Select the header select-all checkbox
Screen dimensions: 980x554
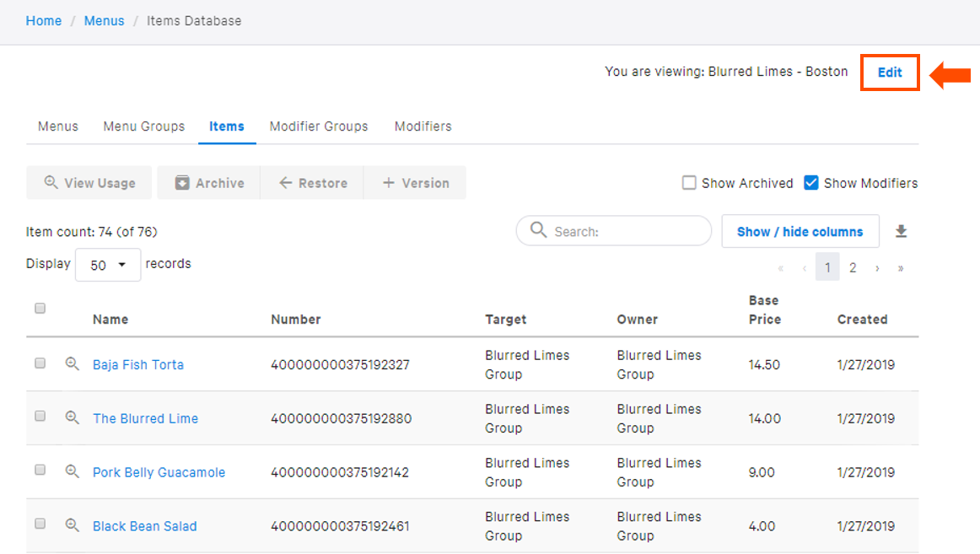tap(40, 308)
